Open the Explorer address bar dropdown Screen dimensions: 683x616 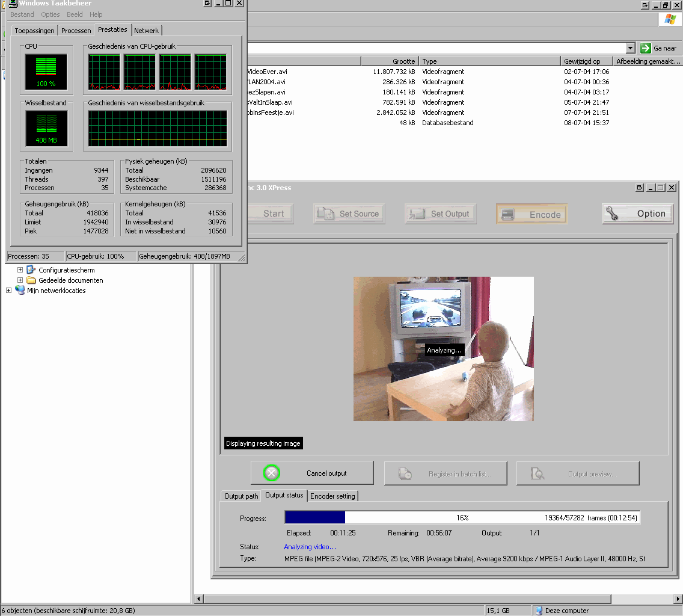(x=630, y=48)
